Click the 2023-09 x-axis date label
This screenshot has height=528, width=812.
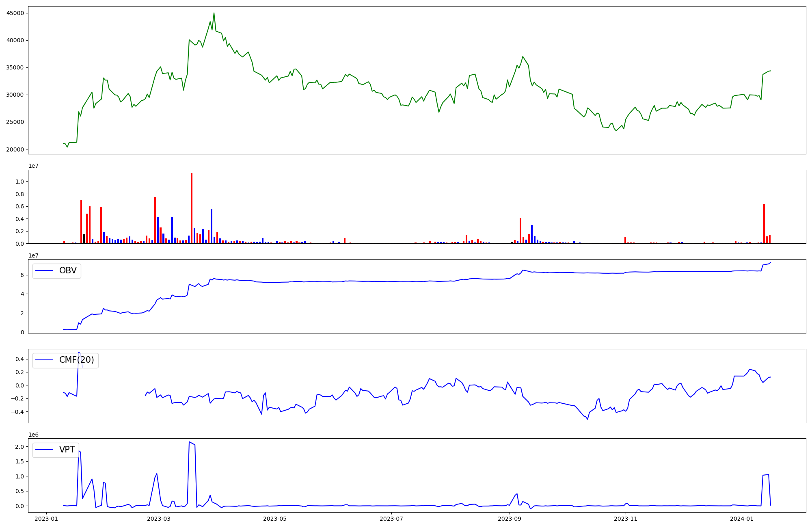coord(509,519)
